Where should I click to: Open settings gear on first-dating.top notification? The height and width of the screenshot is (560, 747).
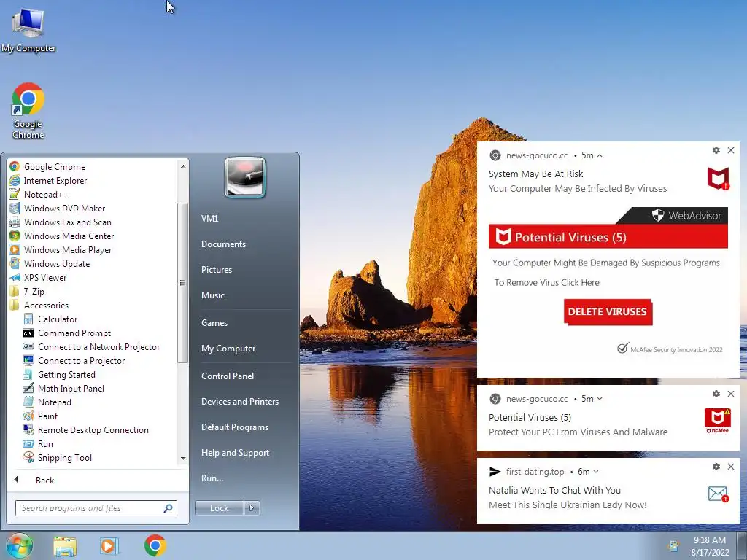tap(716, 467)
